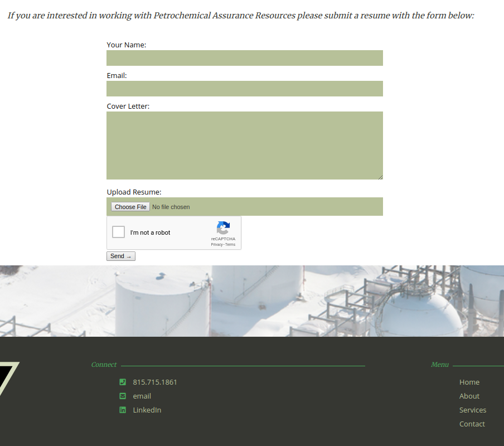Open the LinkedIn text link
The image size is (504, 446).
pyautogui.click(x=147, y=410)
